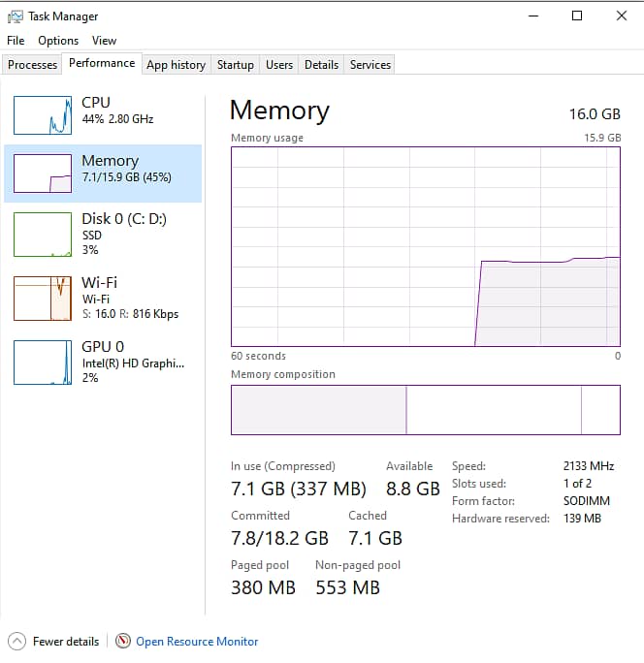Go to the Startup tab
Image resolution: width=644 pixels, height=663 pixels.
(x=235, y=65)
